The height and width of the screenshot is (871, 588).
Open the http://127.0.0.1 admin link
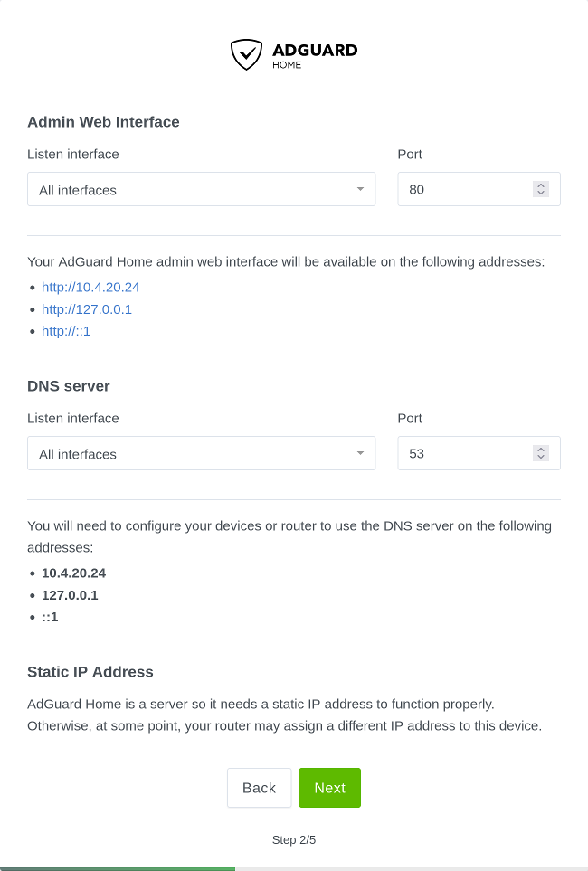click(x=87, y=308)
